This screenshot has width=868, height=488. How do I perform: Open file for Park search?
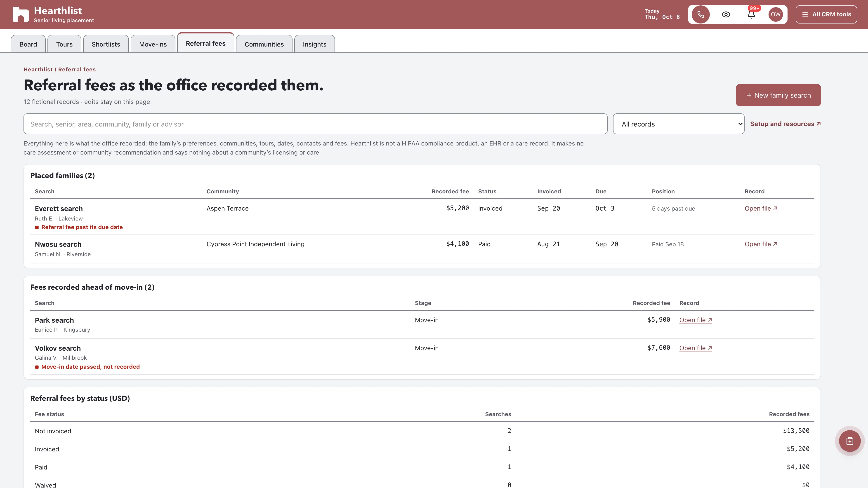tap(696, 320)
